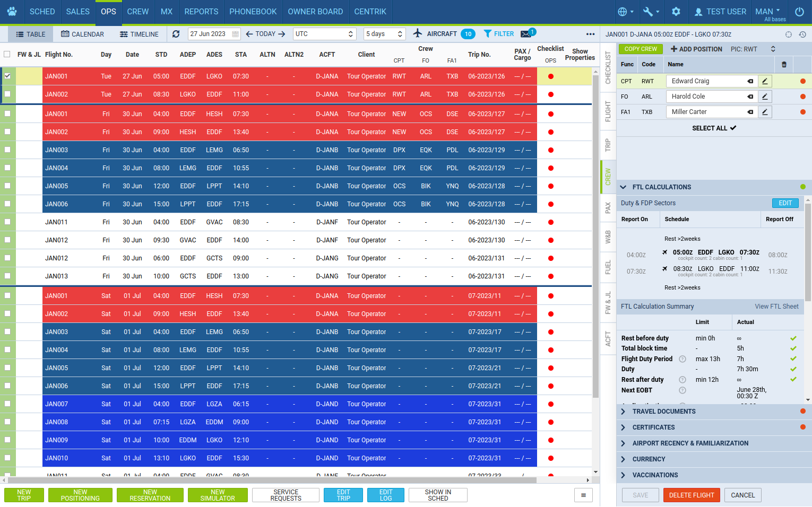
Task: Open the history clock icon in flight panel
Action: pyautogui.click(x=802, y=34)
